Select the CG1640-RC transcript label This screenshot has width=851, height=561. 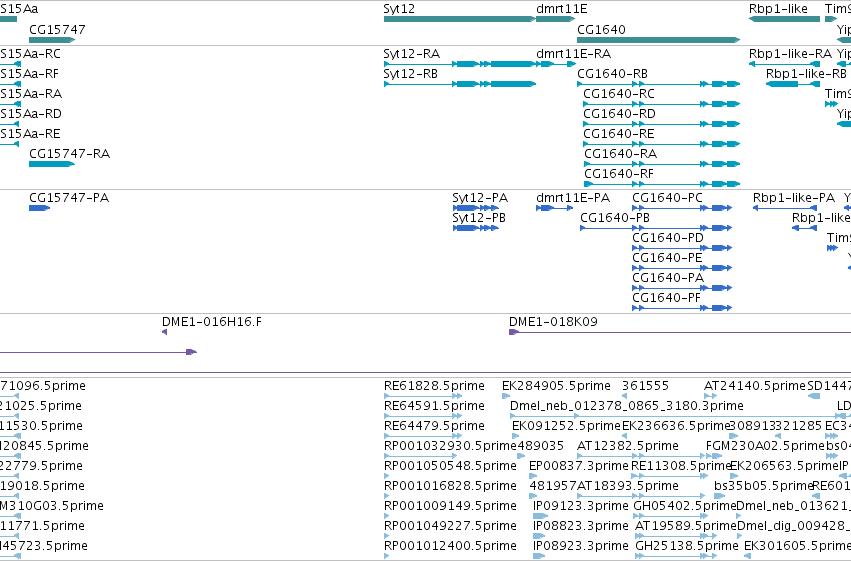pos(619,94)
